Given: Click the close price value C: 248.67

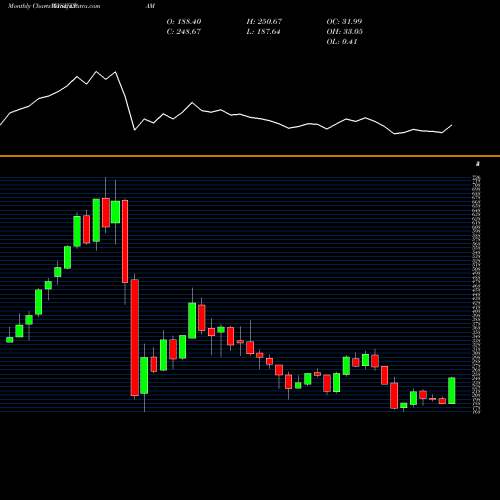Looking at the screenshot, I should tap(184, 32).
